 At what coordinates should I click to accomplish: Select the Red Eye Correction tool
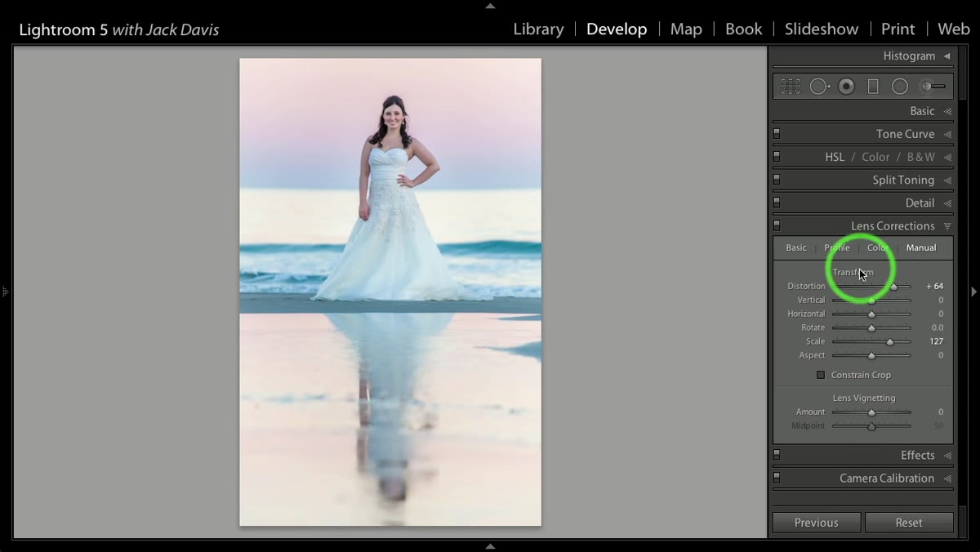coord(846,86)
